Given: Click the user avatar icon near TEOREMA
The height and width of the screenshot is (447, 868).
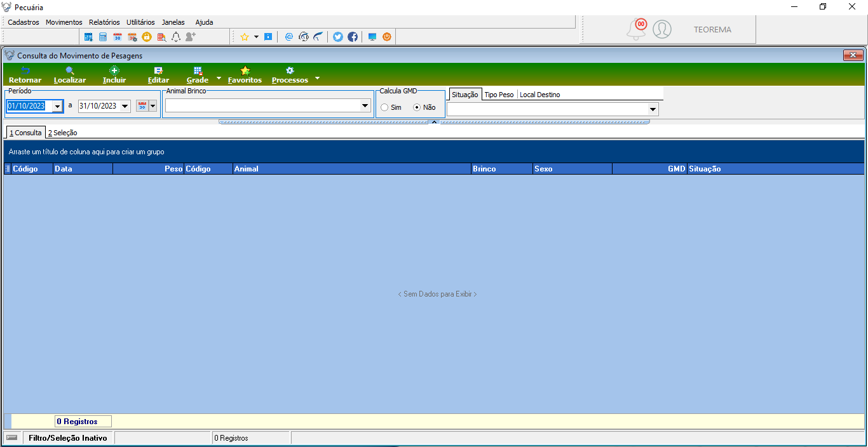Looking at the screenshot, I should (662, 29).
